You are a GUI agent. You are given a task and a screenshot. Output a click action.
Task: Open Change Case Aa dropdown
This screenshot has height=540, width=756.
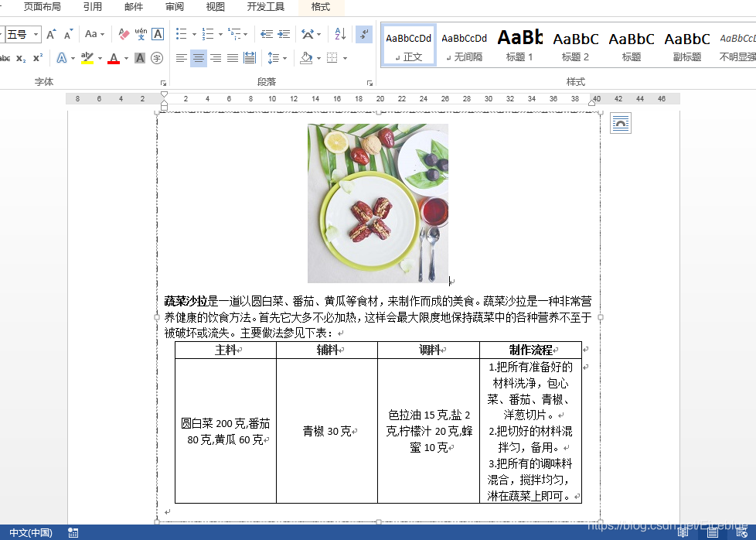pyautogui.click(x=94, y=34)
